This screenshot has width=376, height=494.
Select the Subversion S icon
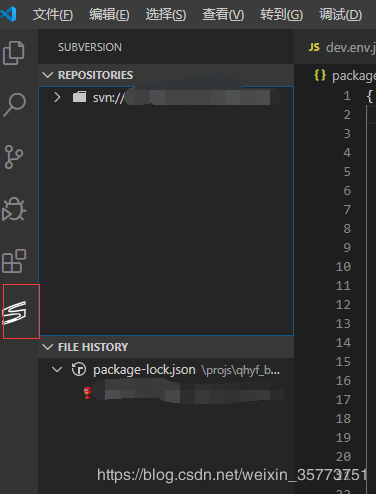(14, 312)
